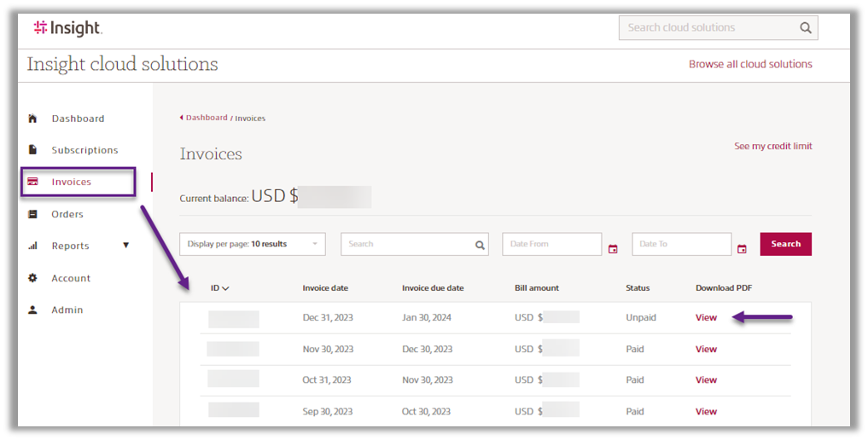Screen dimensions: 868x440
Task: Open Reports in the sidebar
Action: click(70, 246)
